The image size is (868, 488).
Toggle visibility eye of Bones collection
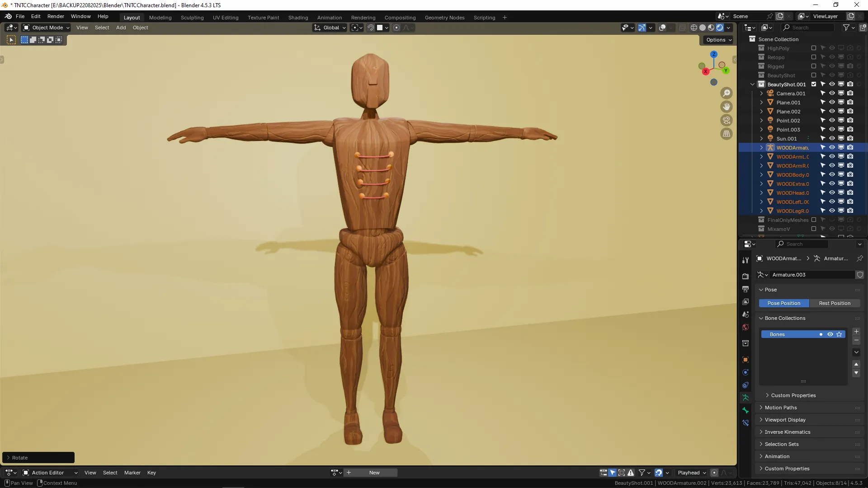click(830, 334)
